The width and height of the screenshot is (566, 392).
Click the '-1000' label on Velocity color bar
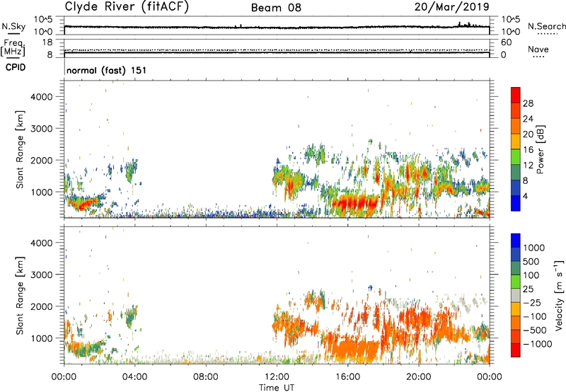point(537,344)
